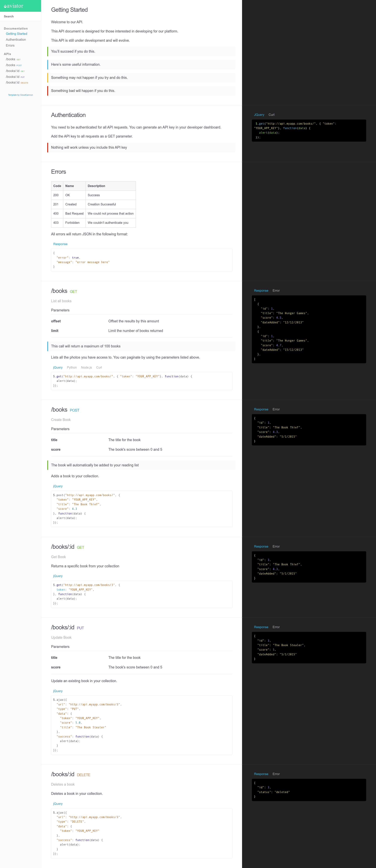Select the jQuery tab under /books/:id DELETE
Screen dimensions: 376x868
tap(58, 804)
